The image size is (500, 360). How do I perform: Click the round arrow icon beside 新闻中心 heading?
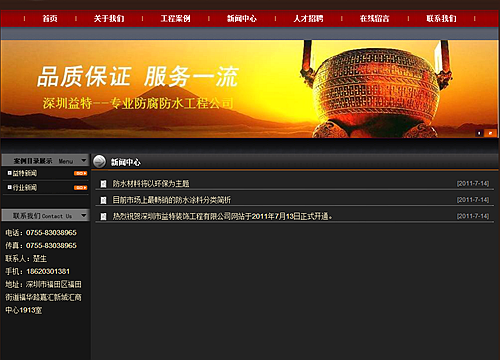(99, 162)
